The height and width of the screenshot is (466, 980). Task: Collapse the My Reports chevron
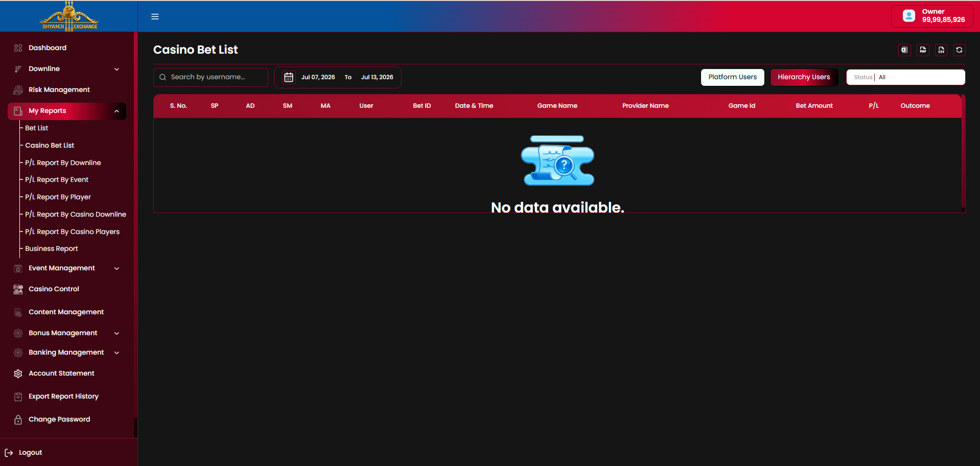point(116,111)
